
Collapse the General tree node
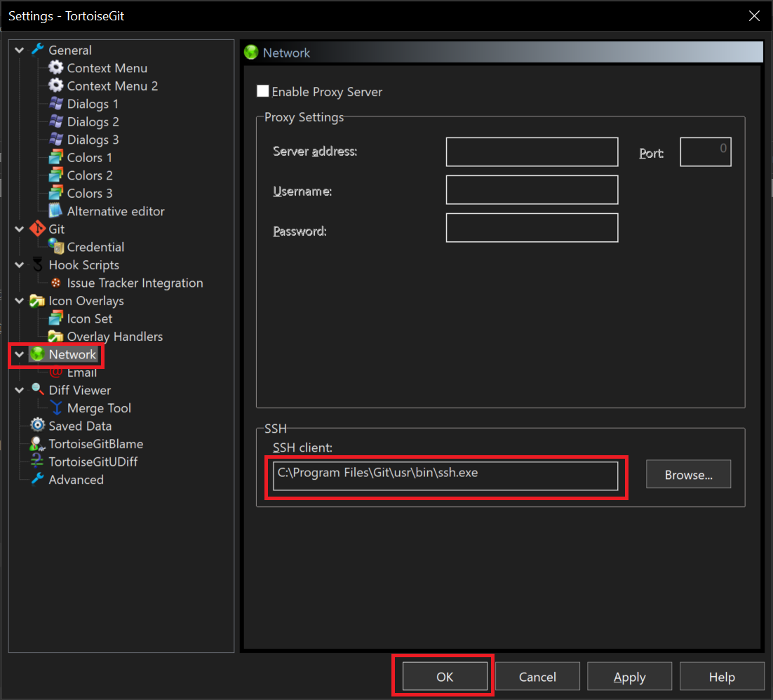[x=19, y=50]
